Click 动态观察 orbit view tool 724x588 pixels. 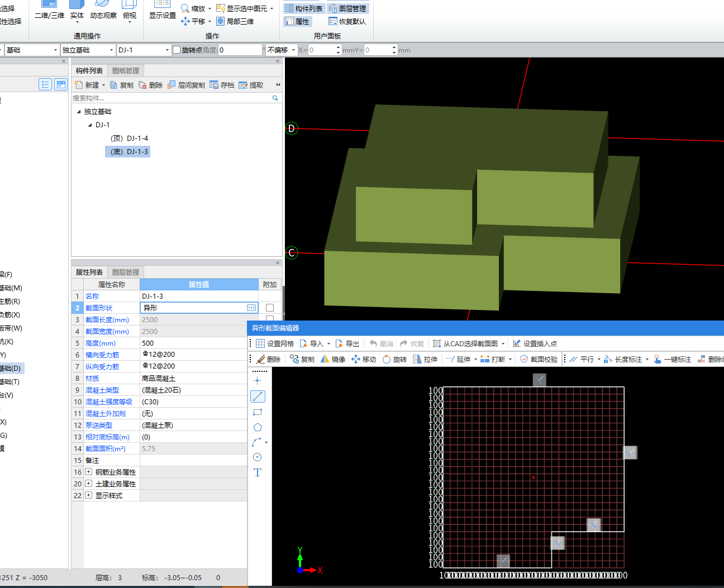coord(103,10)
